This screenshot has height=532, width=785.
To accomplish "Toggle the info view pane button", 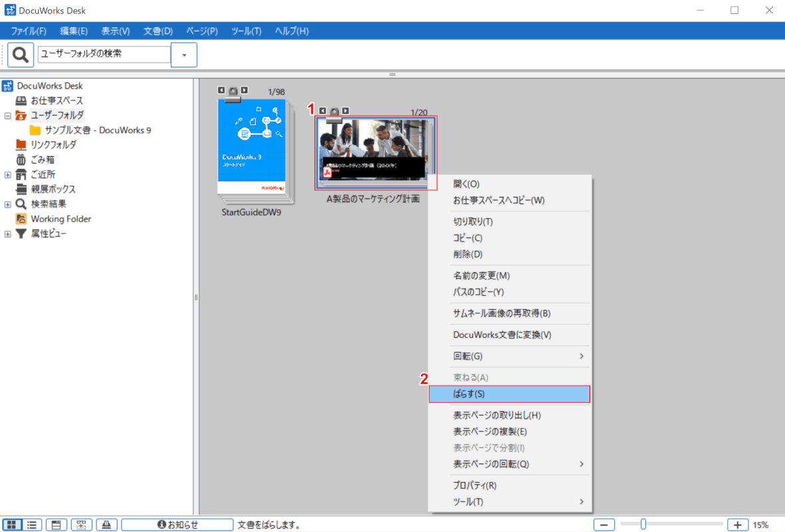I will [56, 525].
